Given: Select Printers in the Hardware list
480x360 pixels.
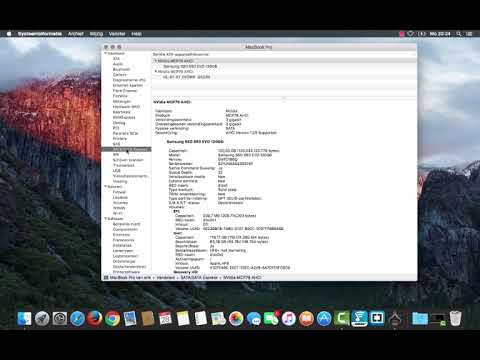Looking at the screenshot, I should [x=120, y=139].
